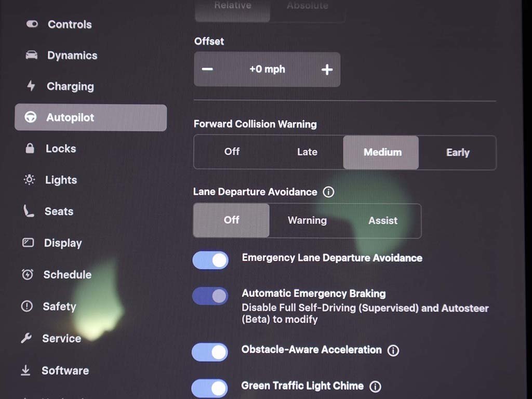
Task: Open the Display settings menu
Action: [x=62, y=243]
